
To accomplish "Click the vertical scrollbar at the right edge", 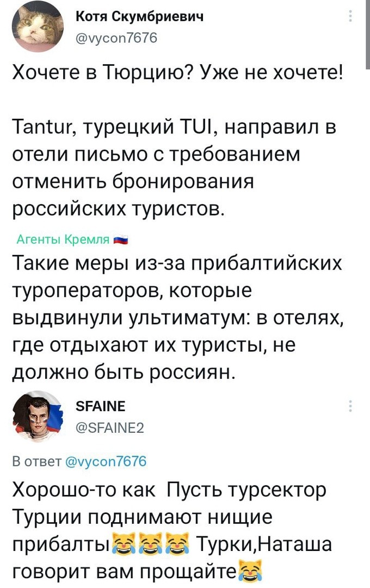I will click(x=366, y=33).
